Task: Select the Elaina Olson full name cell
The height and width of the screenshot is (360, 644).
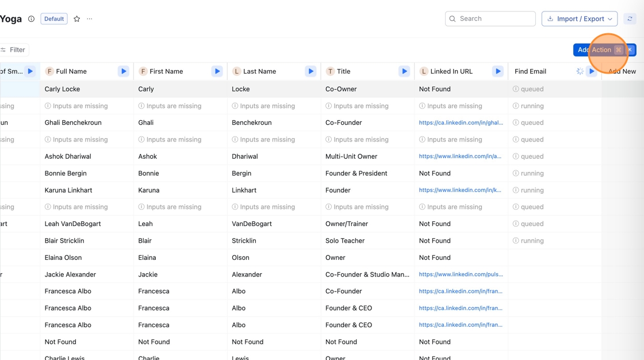Action: point(87,257)
